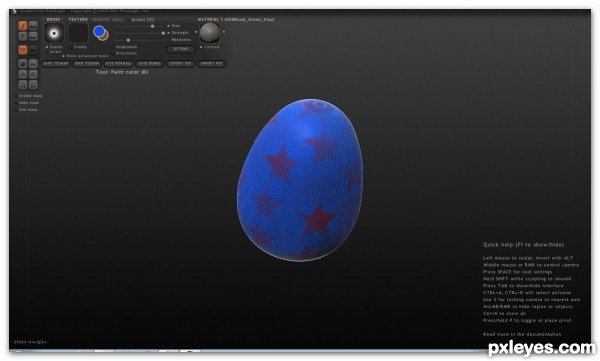This screenshot has height=361, width=600.
Task: Click the SAVE BUMPS button
Action: point(150,64)
